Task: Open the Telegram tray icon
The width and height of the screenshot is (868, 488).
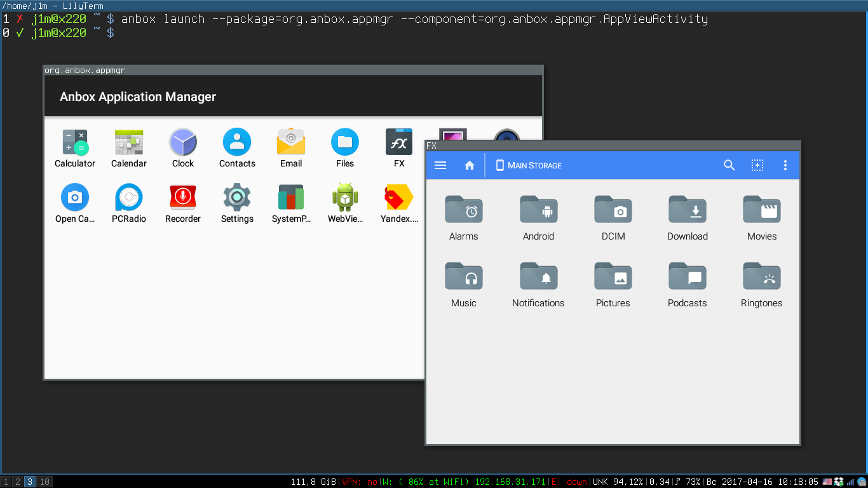Action: [862, 482]
